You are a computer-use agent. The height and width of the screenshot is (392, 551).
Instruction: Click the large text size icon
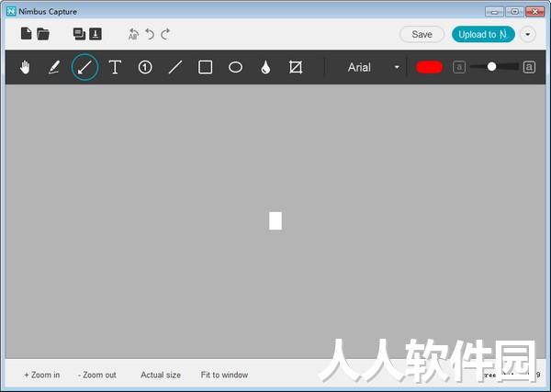click(529, 67)
